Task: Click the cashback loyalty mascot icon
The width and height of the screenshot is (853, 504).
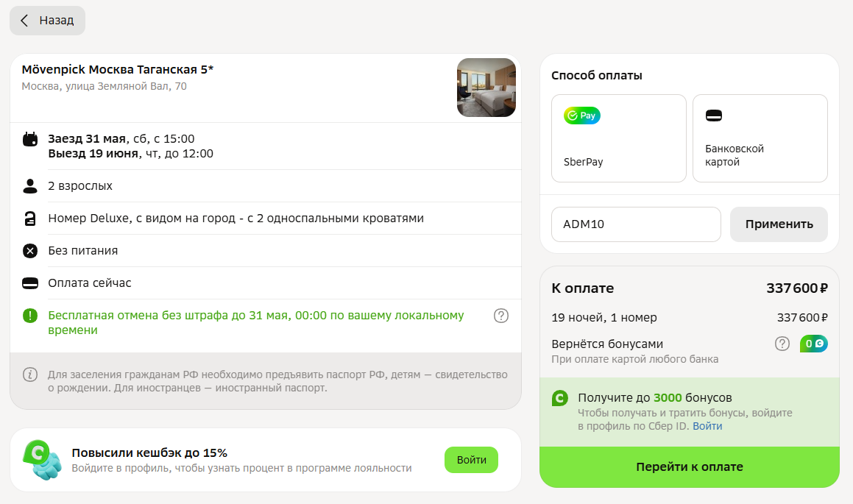Action: click(42, 460)
